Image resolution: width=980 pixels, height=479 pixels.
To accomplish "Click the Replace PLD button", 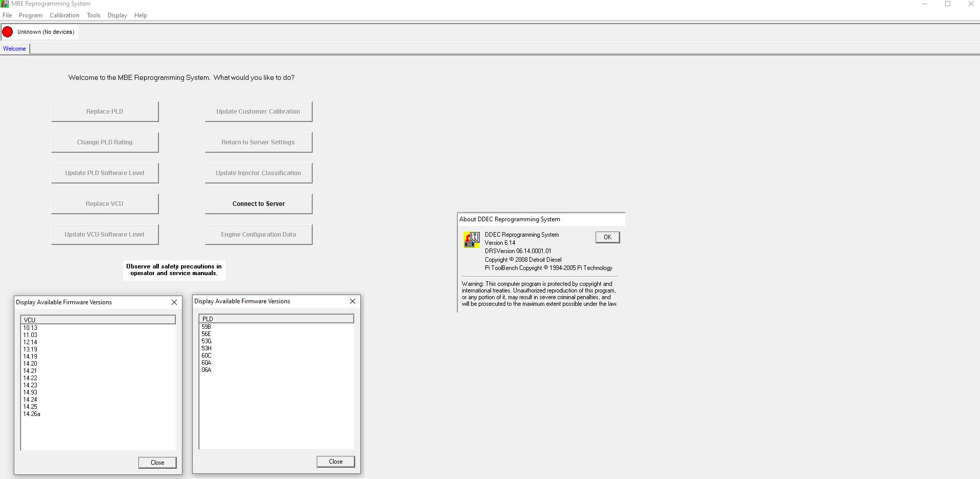I will [105, 112].
